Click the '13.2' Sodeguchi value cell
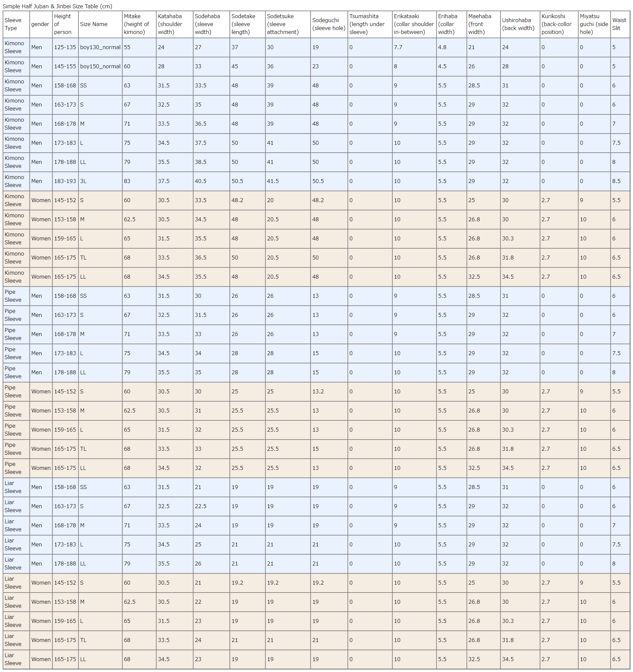The height and width of the screenshot is (672, 633). pos(318,391)
